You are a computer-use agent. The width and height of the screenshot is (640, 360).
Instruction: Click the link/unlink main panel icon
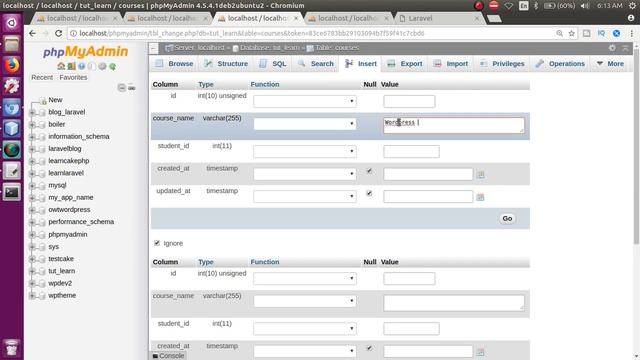(x=131, y=87)
